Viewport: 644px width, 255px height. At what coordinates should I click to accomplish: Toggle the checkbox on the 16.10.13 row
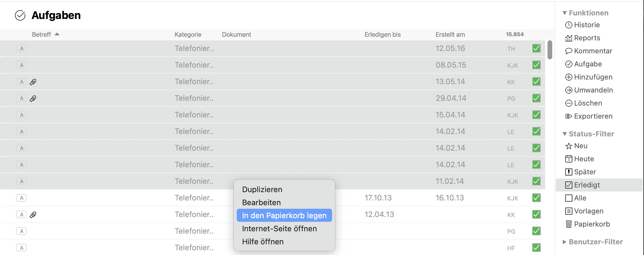tap(536, 198)
